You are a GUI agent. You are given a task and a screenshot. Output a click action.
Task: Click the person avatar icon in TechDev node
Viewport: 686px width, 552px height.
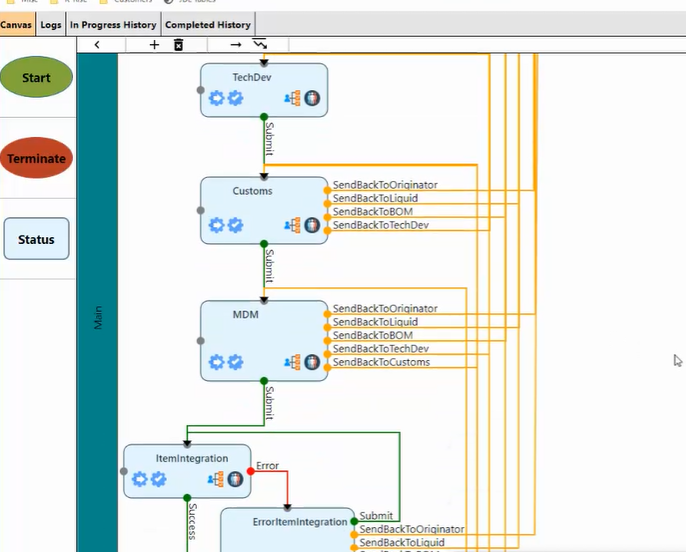pos(312,98)
